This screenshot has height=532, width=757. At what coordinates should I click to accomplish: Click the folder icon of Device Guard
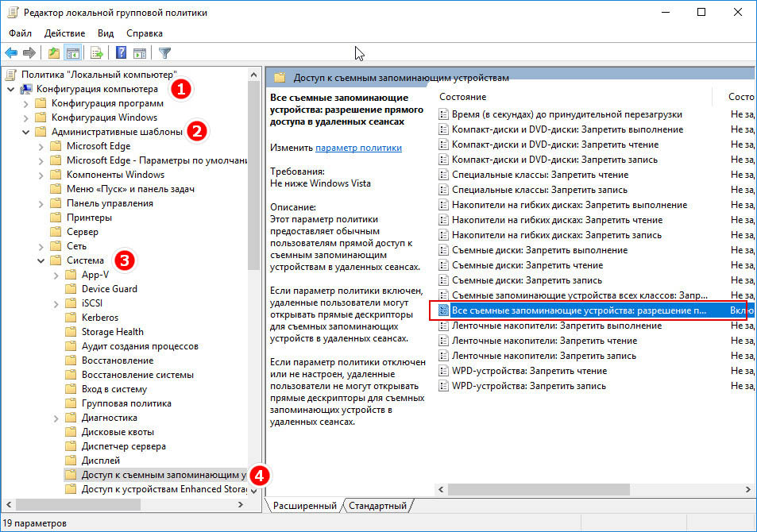71,289
